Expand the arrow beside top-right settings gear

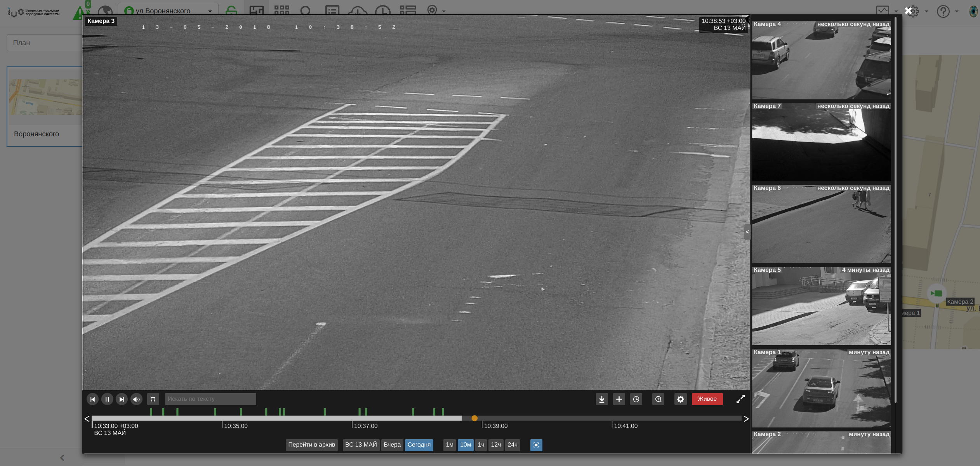(x=926, y=11)
